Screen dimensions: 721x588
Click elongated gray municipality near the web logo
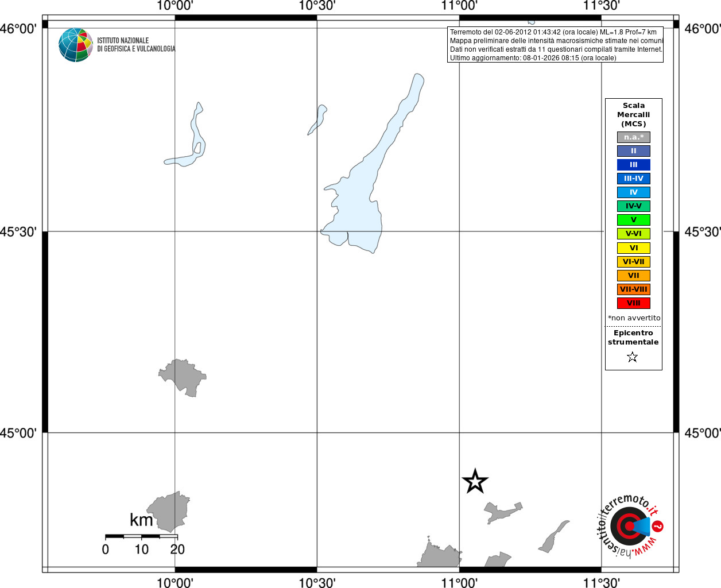(554, 537)
